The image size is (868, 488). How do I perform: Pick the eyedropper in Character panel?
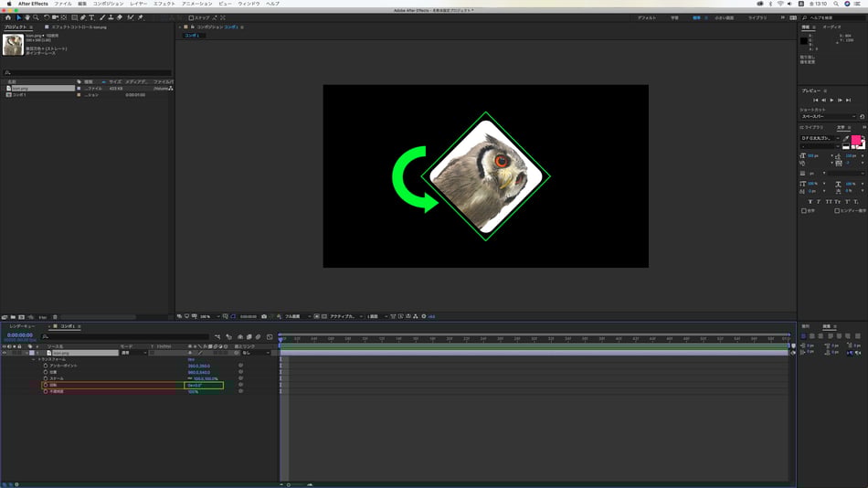pos(846,139)
